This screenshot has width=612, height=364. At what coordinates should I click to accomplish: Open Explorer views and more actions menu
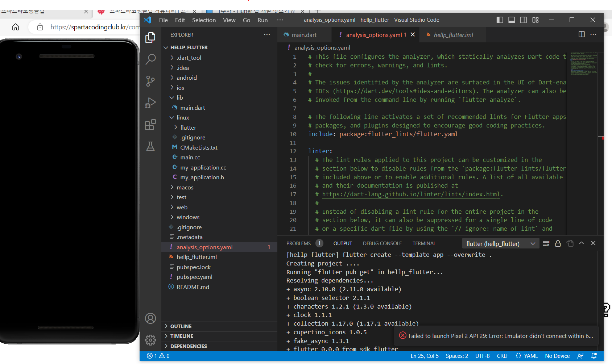pos(267,34)
